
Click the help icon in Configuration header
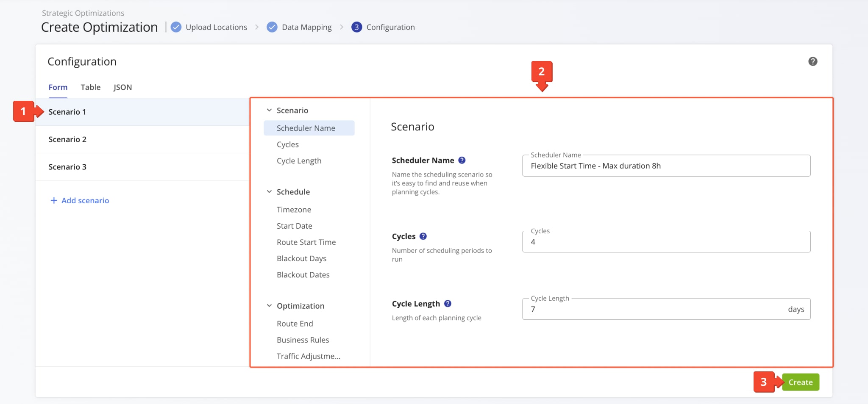812,61
